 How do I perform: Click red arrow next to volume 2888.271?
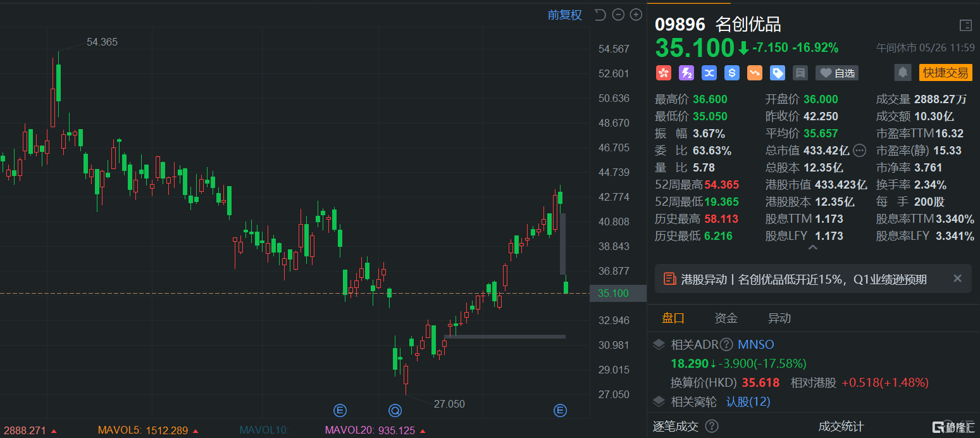(54, 431)
